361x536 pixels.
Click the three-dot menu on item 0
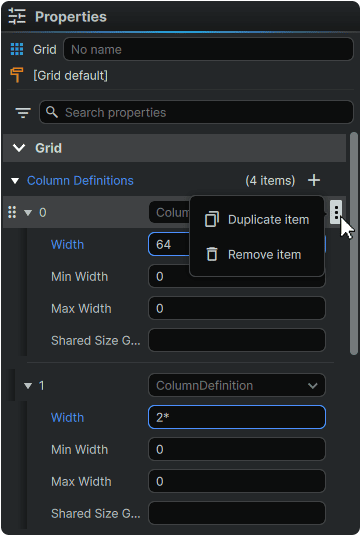point(336,212)
